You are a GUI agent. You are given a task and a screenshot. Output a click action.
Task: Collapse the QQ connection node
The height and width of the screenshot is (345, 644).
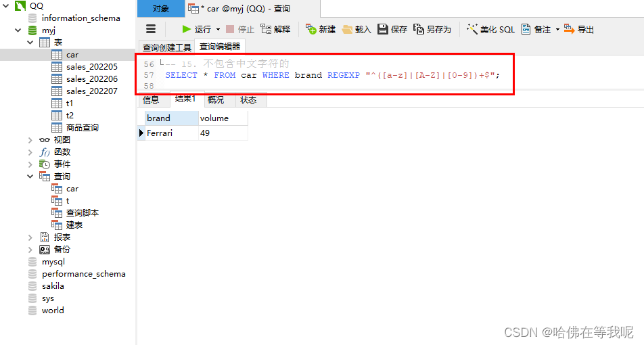(5, 5)
